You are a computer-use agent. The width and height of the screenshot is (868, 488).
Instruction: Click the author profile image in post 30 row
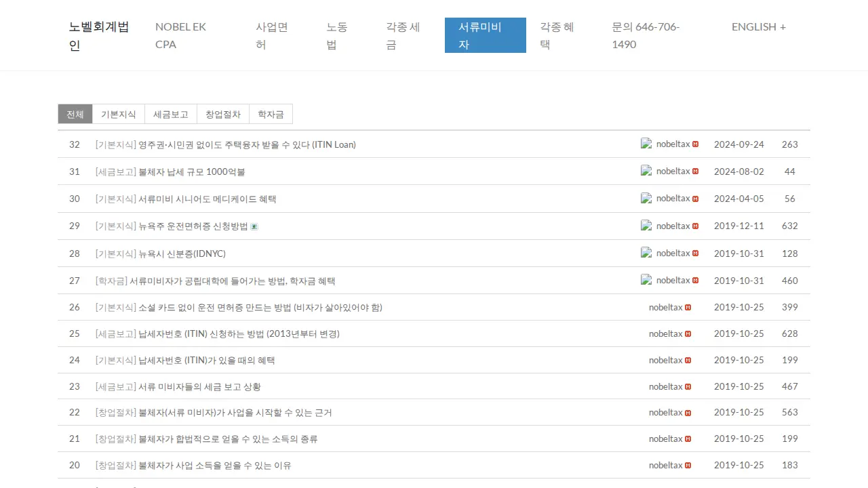[646, 198]
